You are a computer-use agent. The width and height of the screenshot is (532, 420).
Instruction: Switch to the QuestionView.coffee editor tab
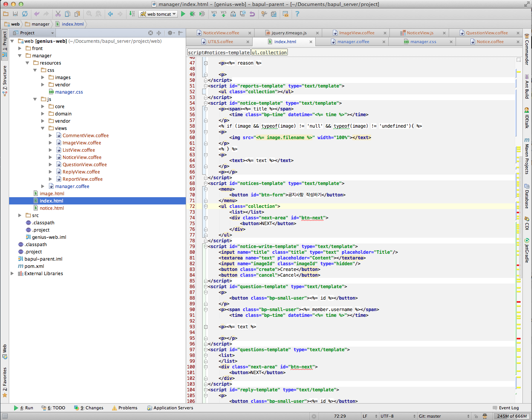click(487, 33)
